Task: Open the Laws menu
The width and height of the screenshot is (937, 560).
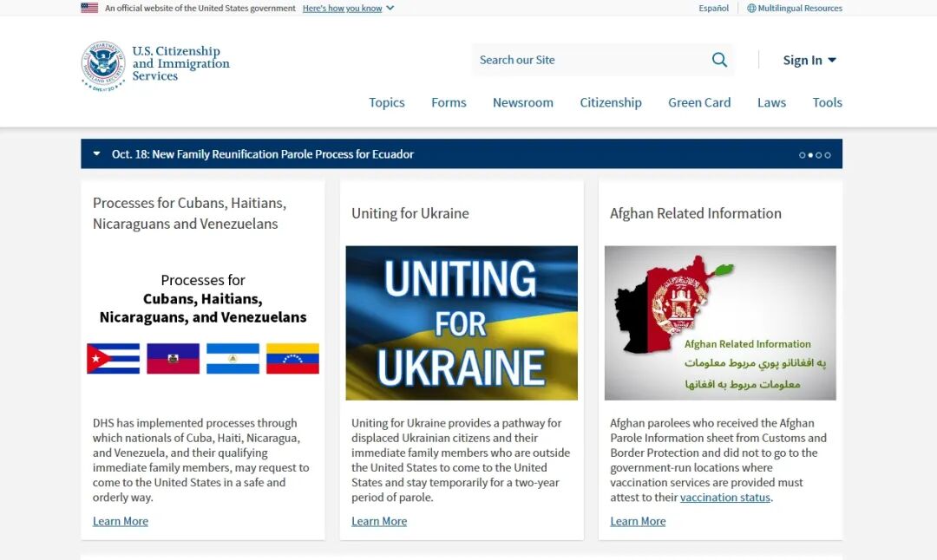Action: click(771, 102)
